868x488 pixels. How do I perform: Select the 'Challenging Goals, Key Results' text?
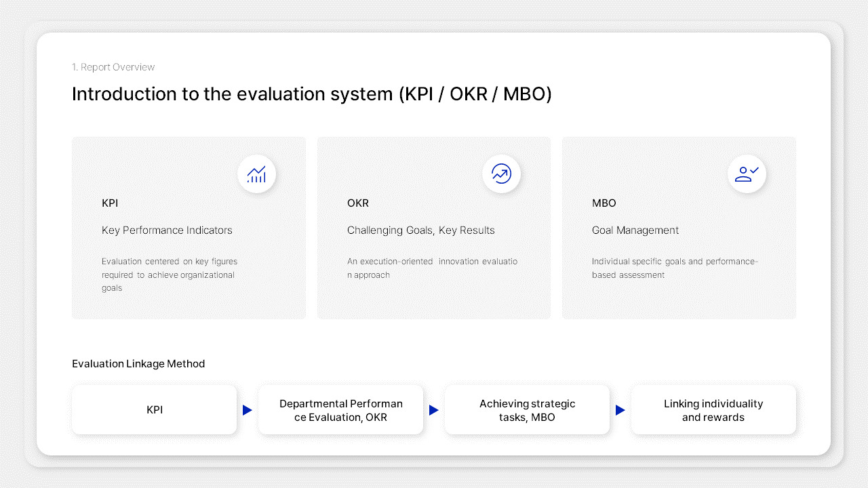(421, 230)
